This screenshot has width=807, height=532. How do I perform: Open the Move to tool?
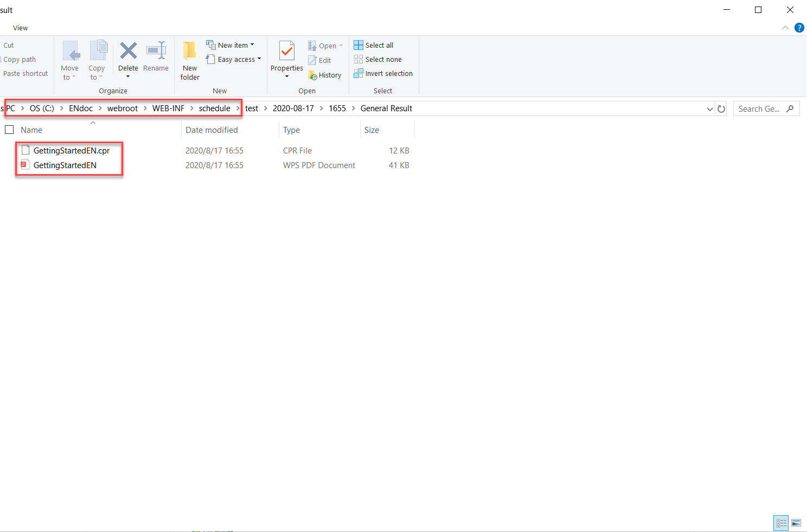70,60
